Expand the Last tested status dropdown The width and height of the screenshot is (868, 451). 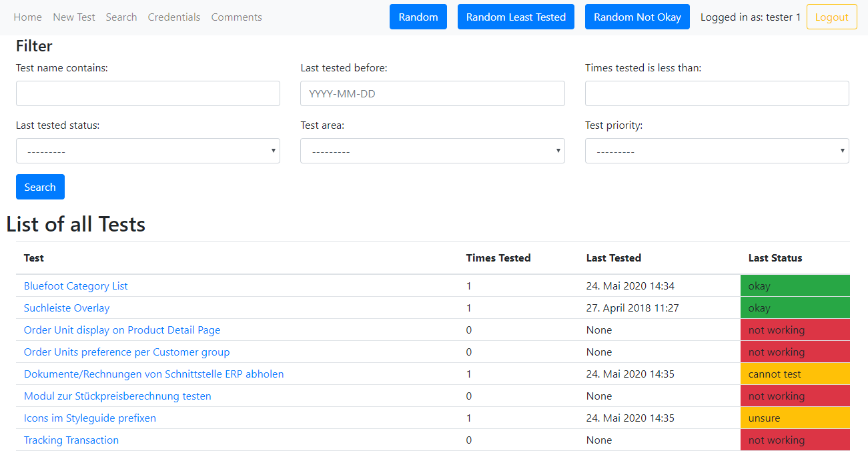pyautogui.click(x=148, y=151)
